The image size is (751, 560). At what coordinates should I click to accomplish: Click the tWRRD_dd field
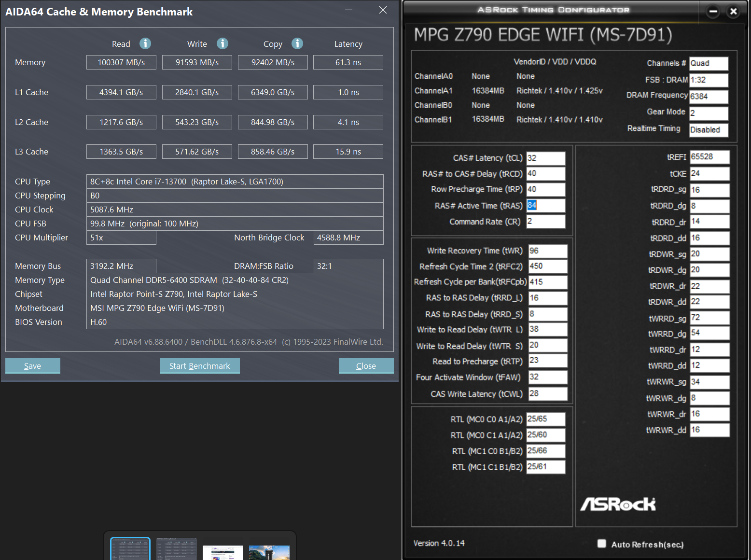click(709, 365)
